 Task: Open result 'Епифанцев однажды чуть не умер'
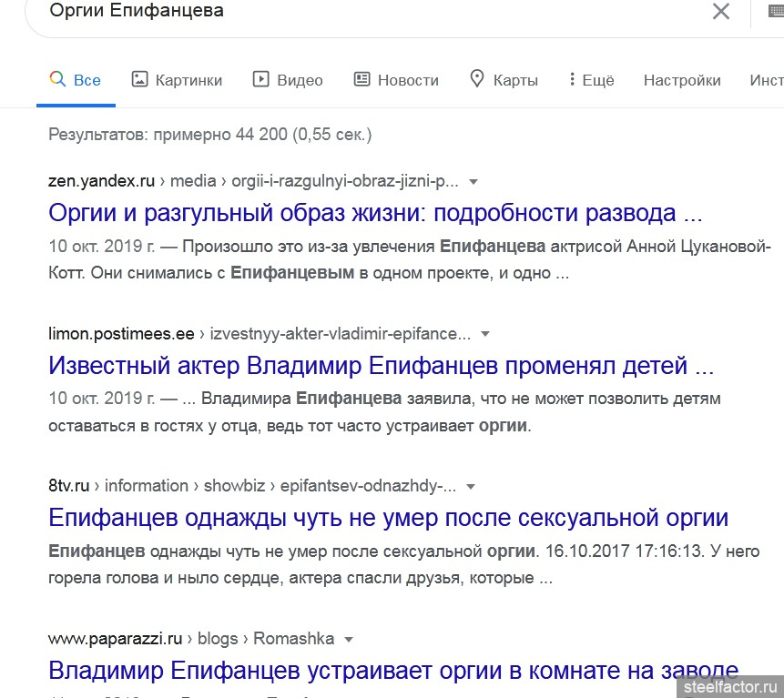tap(389, 518)
